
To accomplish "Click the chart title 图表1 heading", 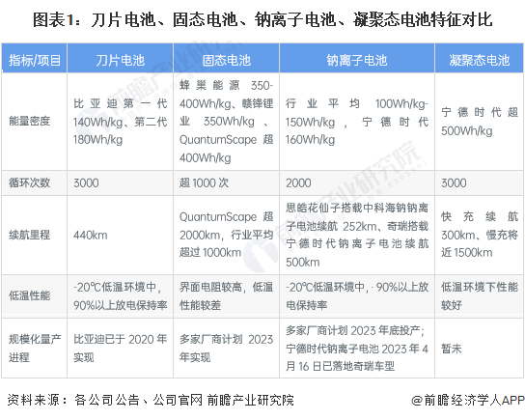I will click(262, 19).
